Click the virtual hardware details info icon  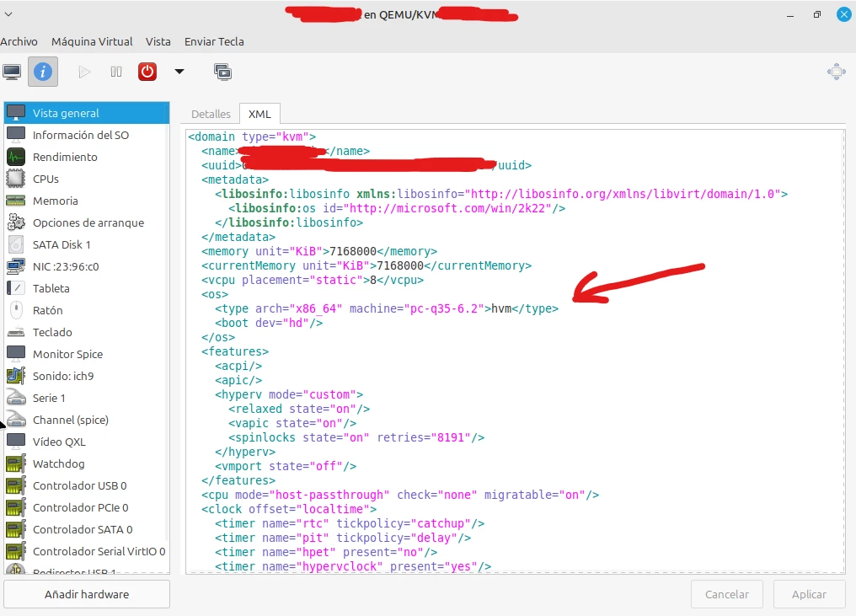(x=43, y=72)
